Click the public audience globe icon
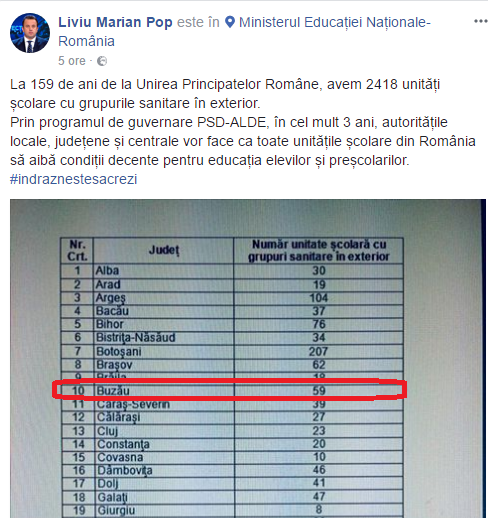Viewport: 488px width, 518px height. point(102,61)
